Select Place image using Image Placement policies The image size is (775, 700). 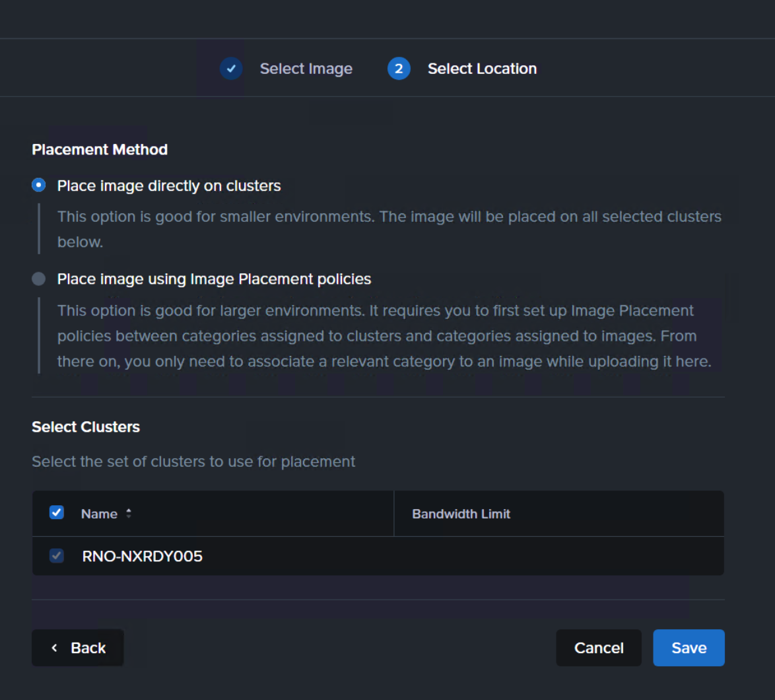pyautogui.click(x=38, y=279)
